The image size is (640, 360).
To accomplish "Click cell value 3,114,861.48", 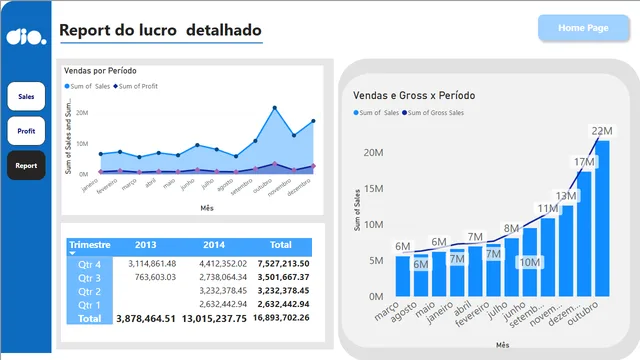I will [x=152, y=264].
